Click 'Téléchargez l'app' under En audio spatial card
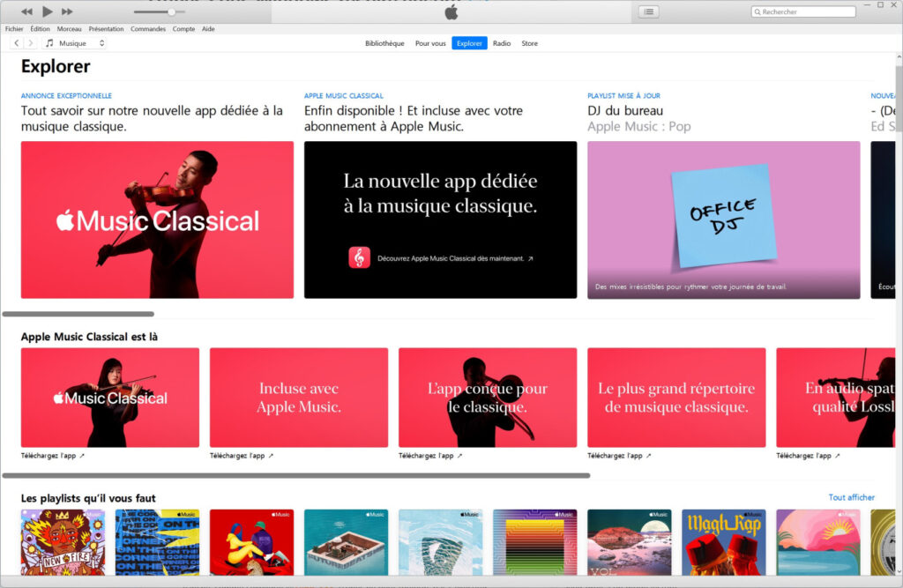Screen dimensions: 903x588 [809, 456]
